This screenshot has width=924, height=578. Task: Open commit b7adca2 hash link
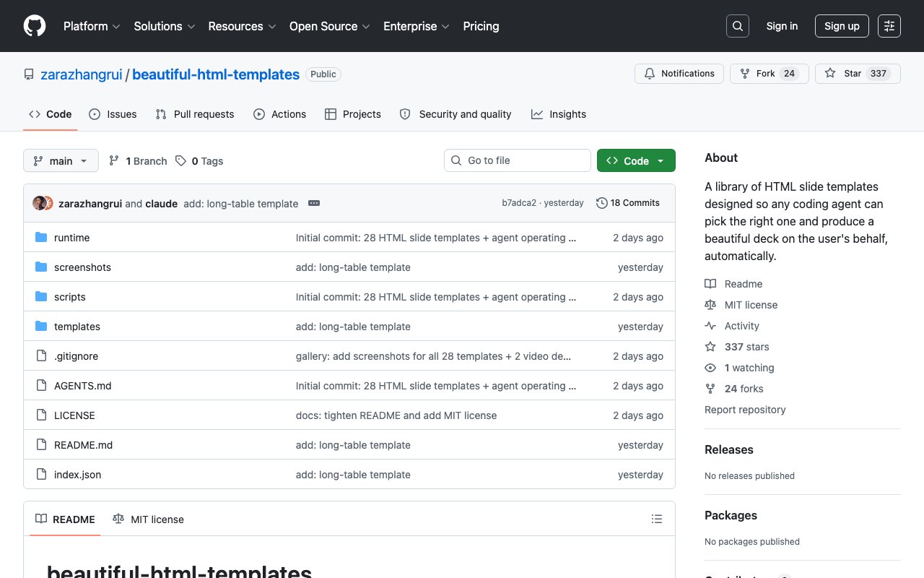[x=519, y=203]
